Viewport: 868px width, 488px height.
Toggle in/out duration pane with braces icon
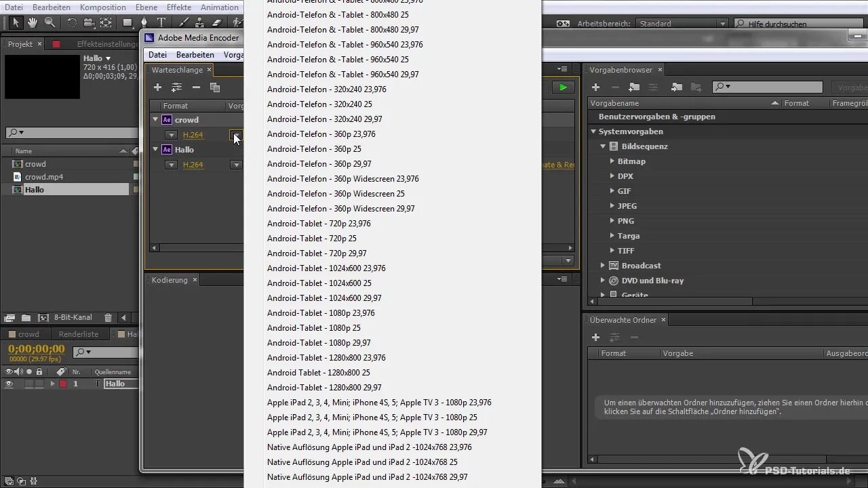(33, 481)
